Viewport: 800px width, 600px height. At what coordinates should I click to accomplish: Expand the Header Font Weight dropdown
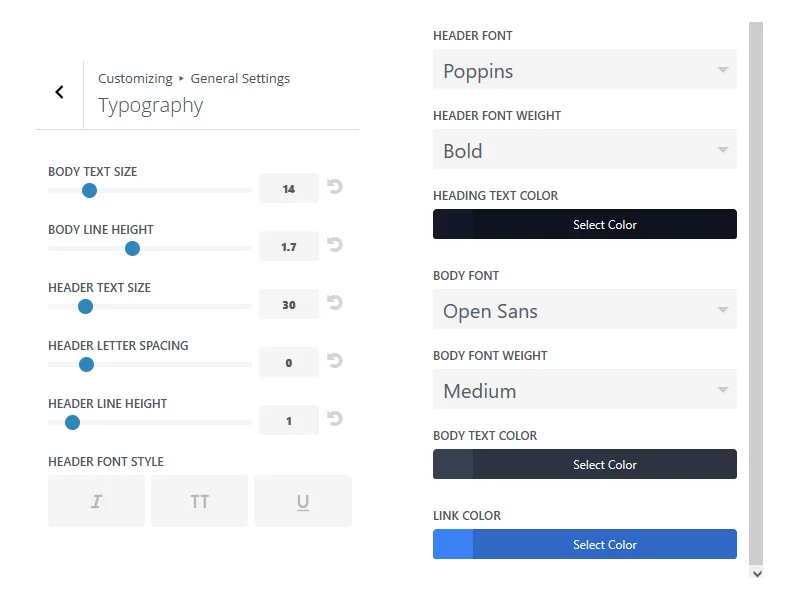tap(585, 150)
